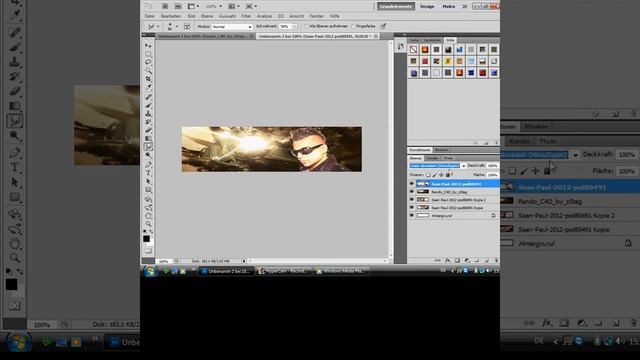Select the Eraser tool

[148, 130]
